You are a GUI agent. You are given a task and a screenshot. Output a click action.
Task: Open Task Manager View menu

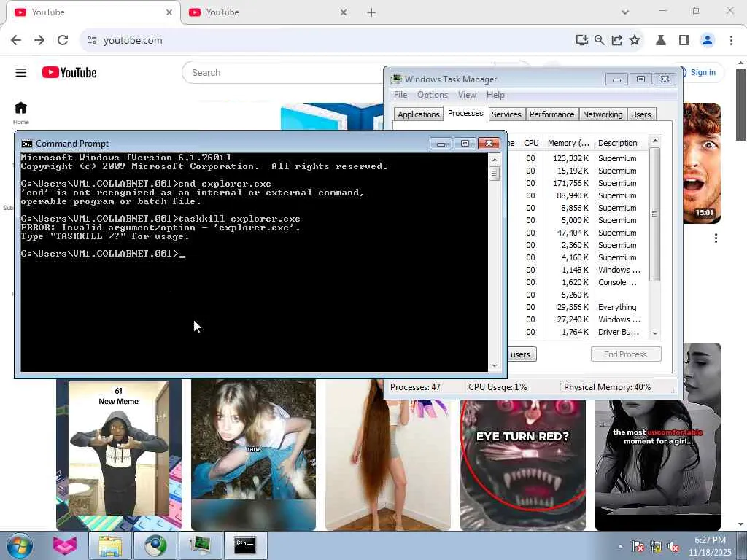(x=468, y=95)
